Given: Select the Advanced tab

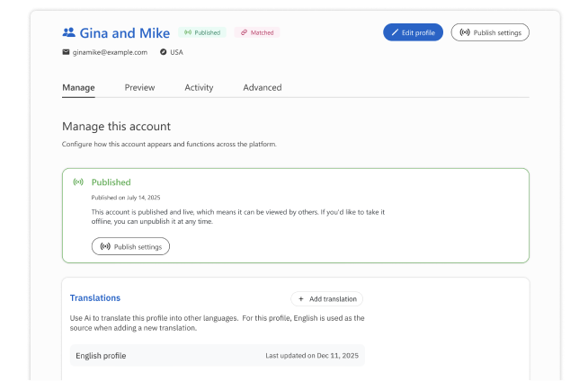Looking at the screenshot, I should click(262, 87).
